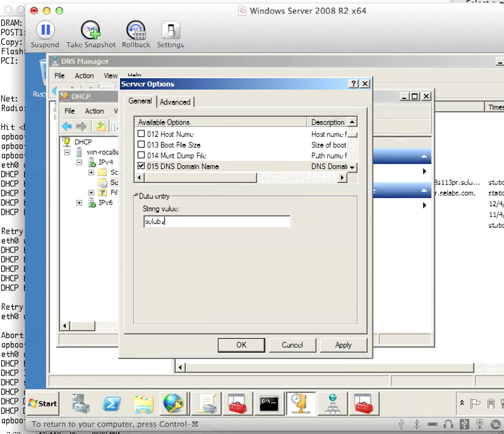Launch Server Manager from the taskbar
This screenshot has height=434, width=504.
81,403
